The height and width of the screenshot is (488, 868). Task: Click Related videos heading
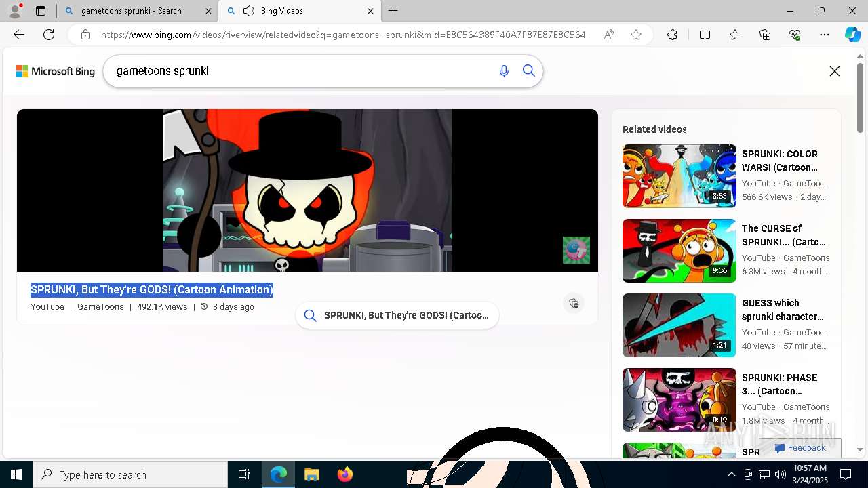pos(654,129)
